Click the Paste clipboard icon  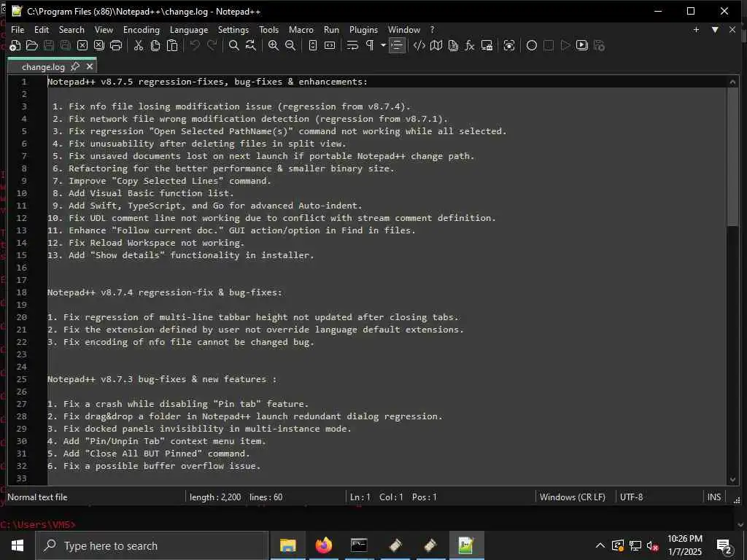[x=172, y=46]
